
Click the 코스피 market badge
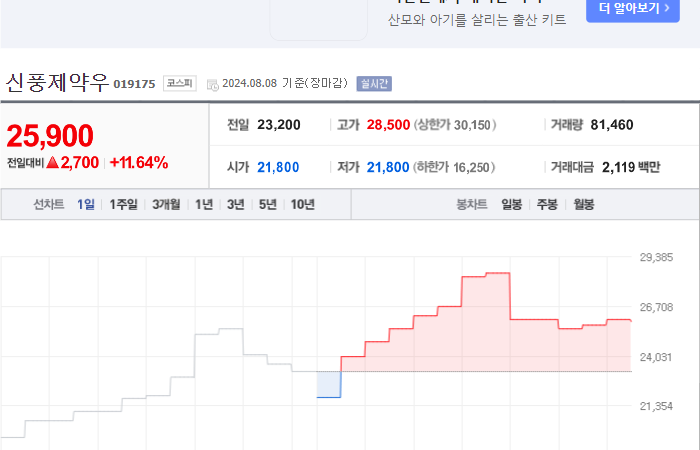179,83
